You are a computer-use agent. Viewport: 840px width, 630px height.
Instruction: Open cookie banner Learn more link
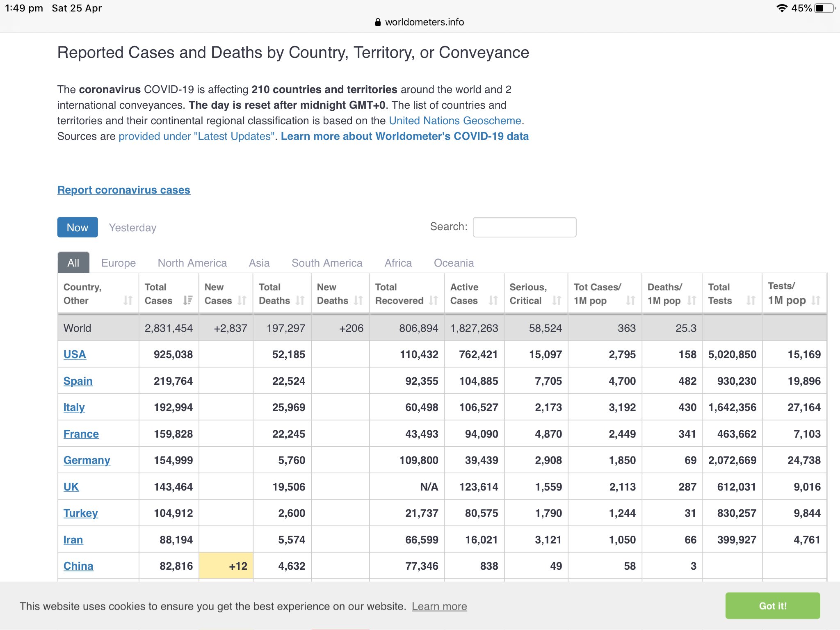pyautogui.click(x=439, y=606)
